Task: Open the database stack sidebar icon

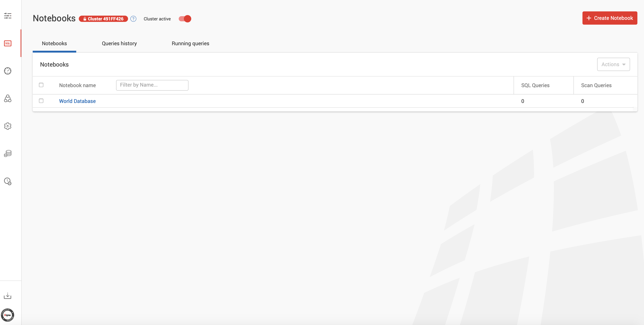Action: (x=8, y=153)
